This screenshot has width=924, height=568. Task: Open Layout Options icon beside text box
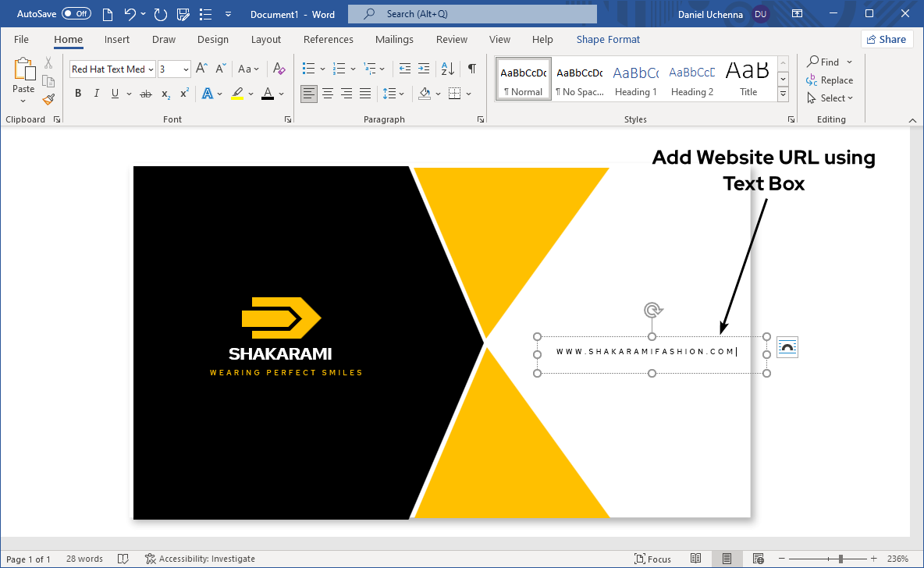(787, 348)
